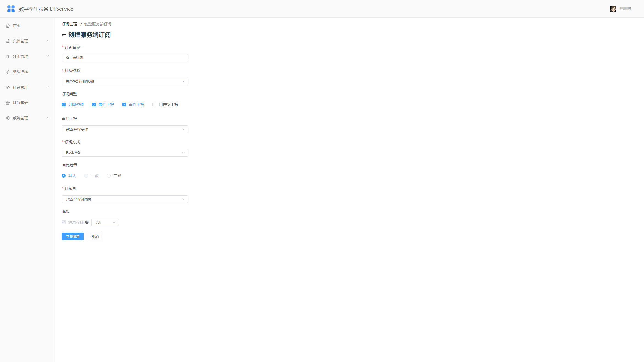644x362 pixels.
Task: Check the 自定义上报 checkbox
Action: coord(154,105)
